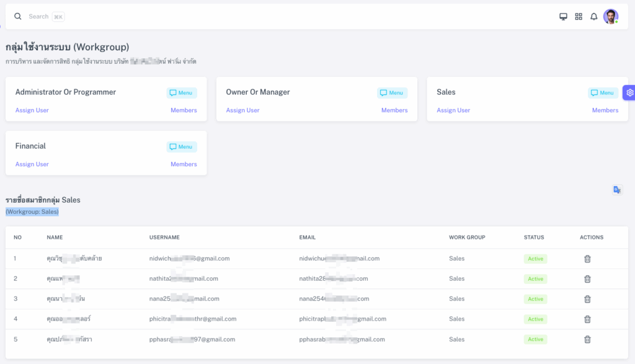Open Menu for Owner Or Manager group
The width and height of the screenshot is (635, 364).
click(x=392, y=93)
